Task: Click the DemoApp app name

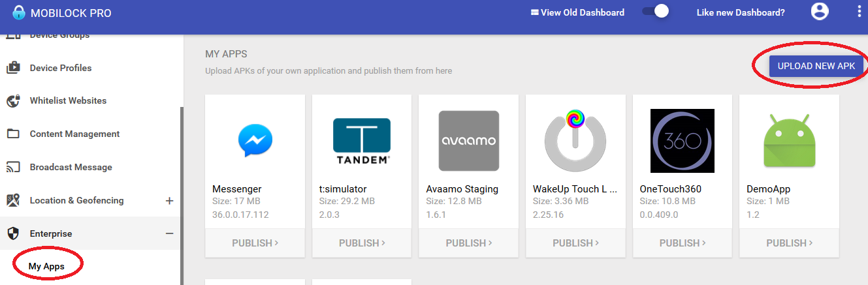Action: [x=769, y=189]
